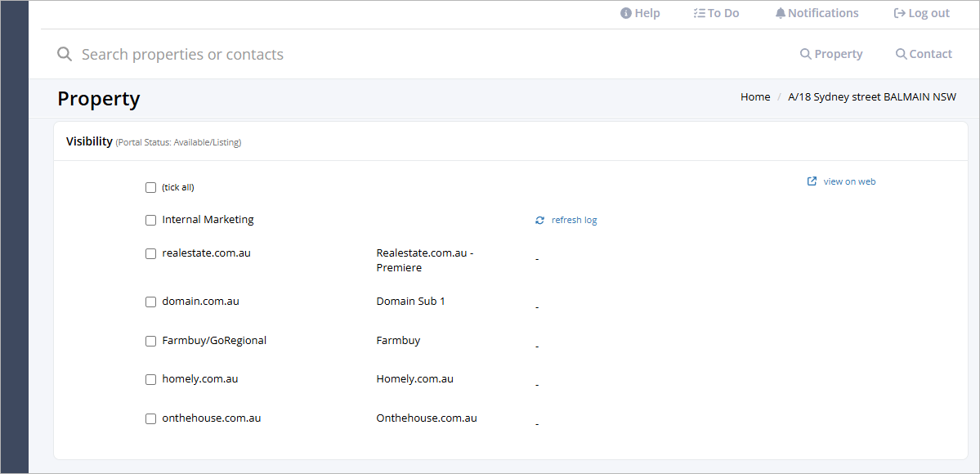Go to Home in the breadcrumb
Image resolution: width=980 pixels, height=474 pixels.
[x=755, y=97]
